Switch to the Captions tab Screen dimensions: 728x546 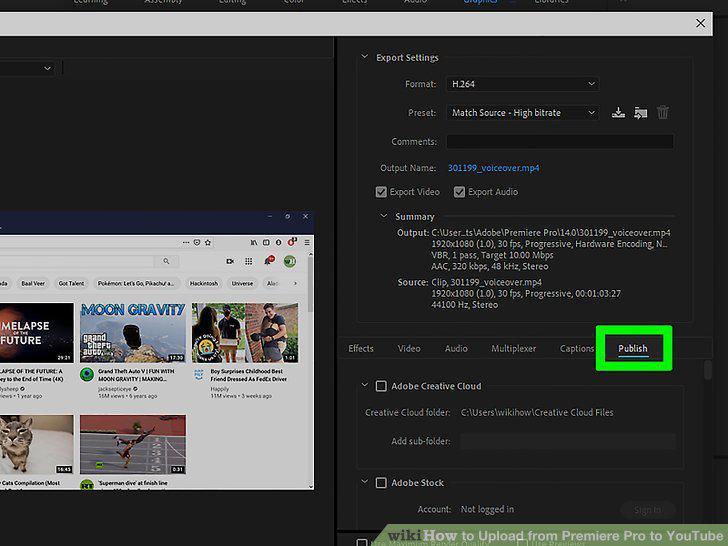point(577,349)
